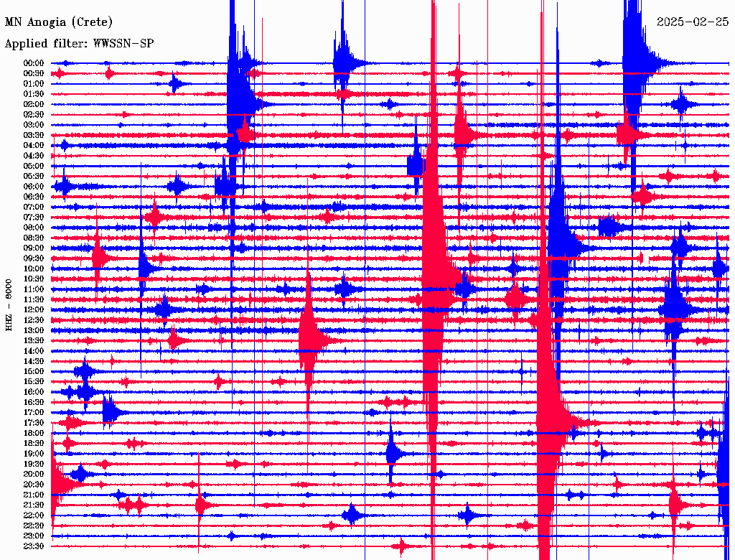This screenshot has width=735, height=560.
Task: Select the 08:00 time label
Action: (x=33, y=228)
